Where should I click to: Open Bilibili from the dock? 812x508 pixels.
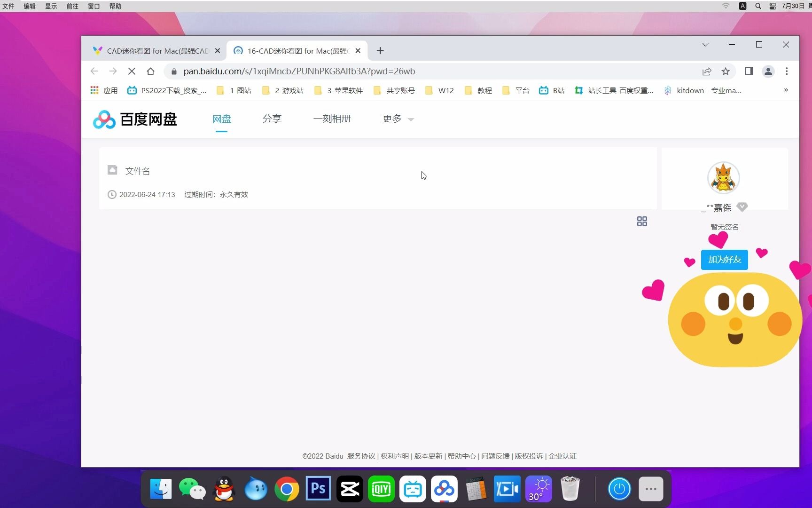click(413, 489)
